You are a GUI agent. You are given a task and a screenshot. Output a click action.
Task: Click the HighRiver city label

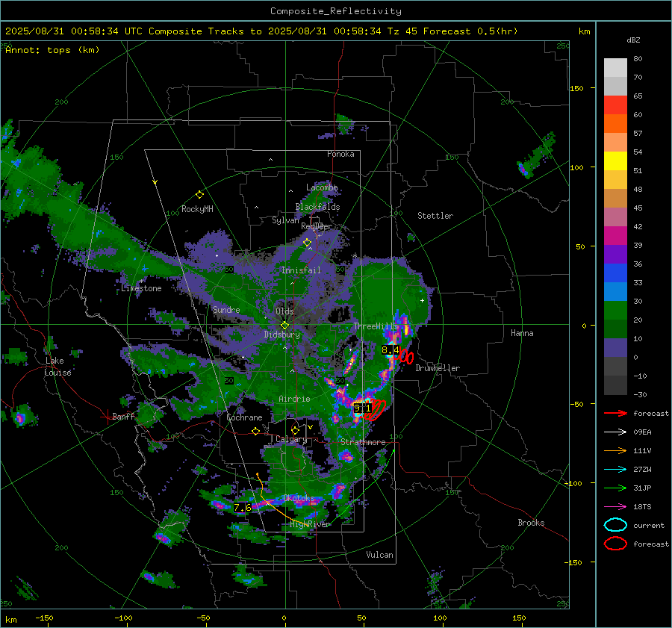[310, 524]
